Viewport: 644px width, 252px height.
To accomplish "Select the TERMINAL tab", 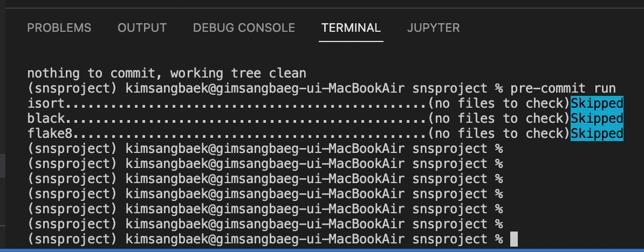I will [351, 28].
